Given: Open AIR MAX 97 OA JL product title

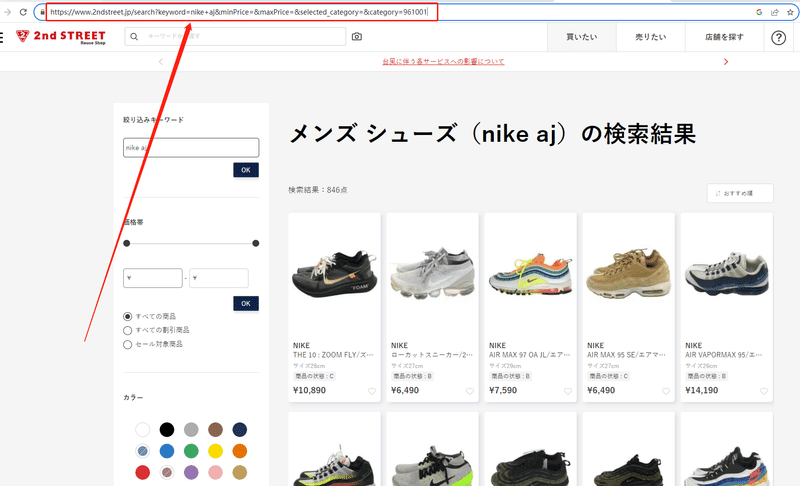Looking at the screenshot, I should 530,355.
